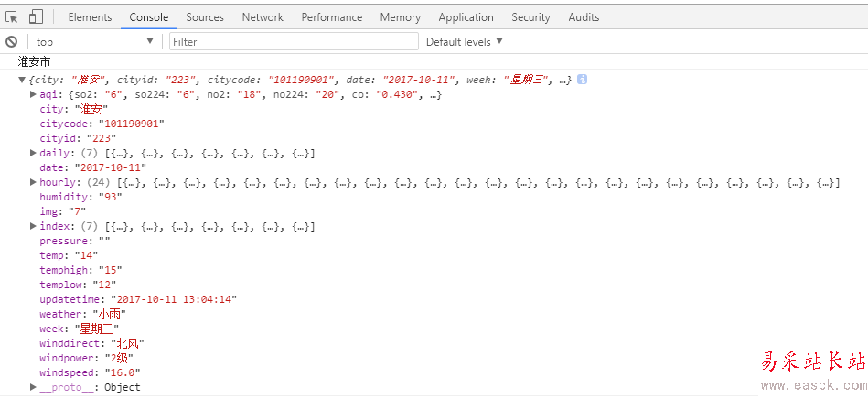Expand the daily array
The image size is (868, 399).
[34, 153]
